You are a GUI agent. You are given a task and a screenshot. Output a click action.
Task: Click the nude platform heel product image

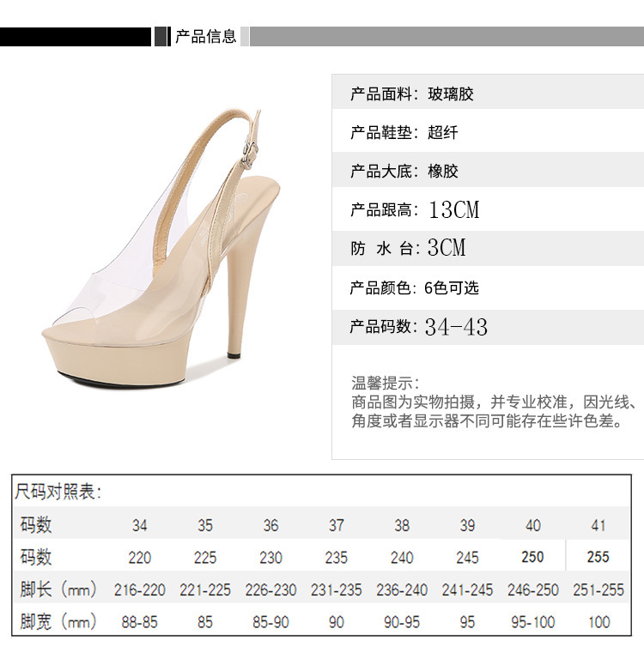coord(161,249)
